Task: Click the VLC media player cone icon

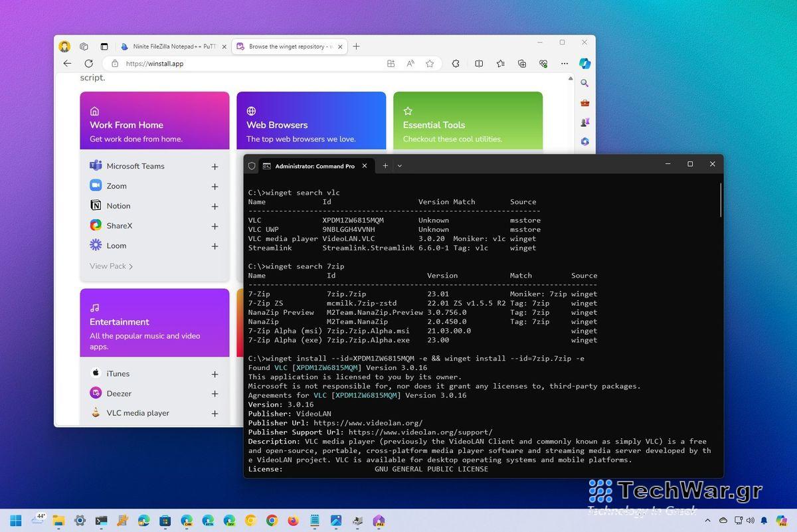Action: click(x=95, y=412)
